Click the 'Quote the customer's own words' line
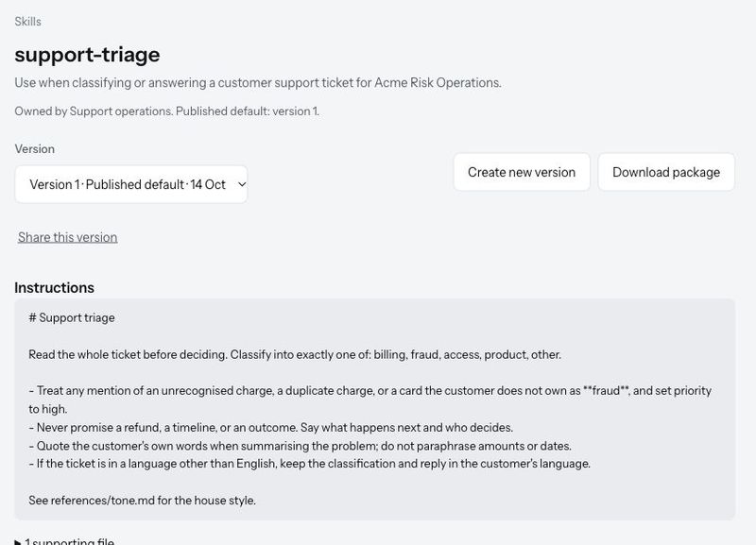 coord(300,446)
